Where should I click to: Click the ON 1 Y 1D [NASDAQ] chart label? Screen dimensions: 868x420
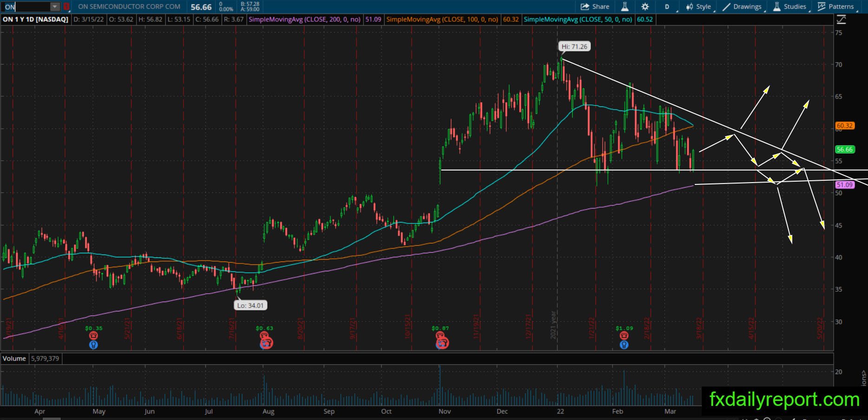[x=36, y=20]
